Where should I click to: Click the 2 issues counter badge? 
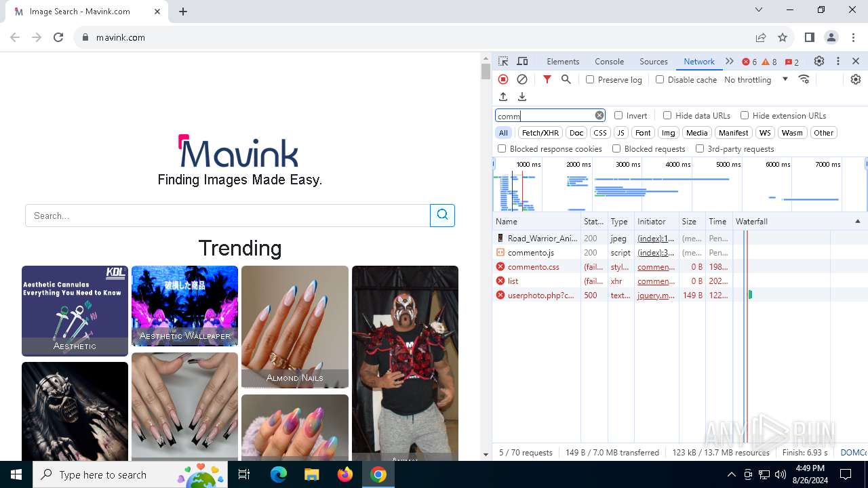[x=792, y=62]
